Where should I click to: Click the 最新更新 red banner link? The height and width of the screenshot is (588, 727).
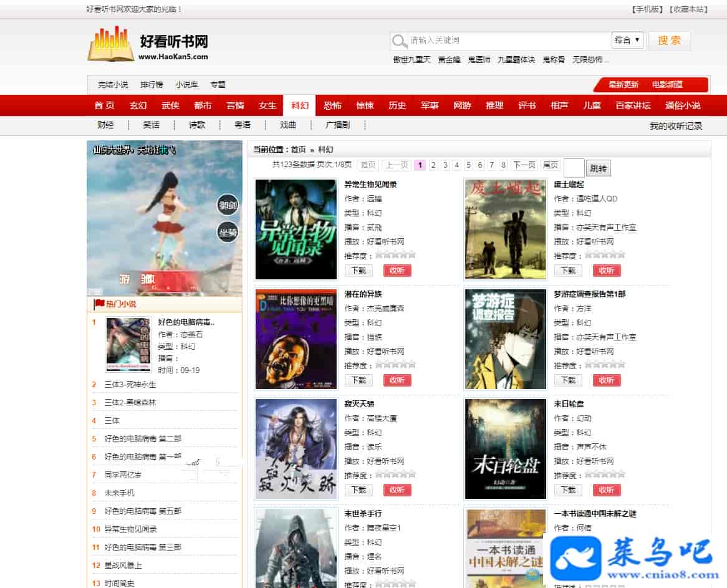click(x=623, y=84)
